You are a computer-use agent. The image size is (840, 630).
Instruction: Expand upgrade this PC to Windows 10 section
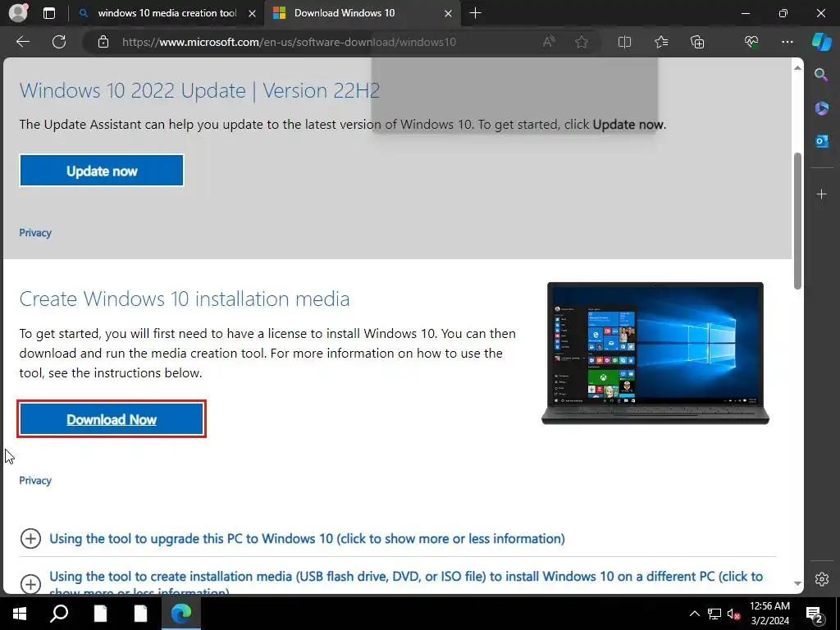click(x=30, y=538)
